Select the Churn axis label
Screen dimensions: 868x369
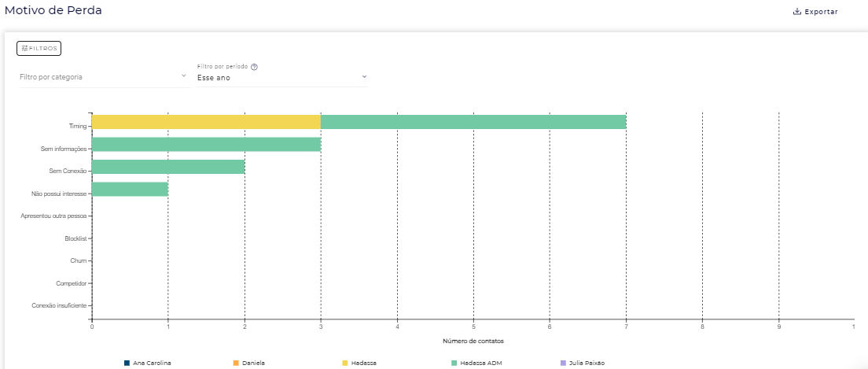(79, 260)
